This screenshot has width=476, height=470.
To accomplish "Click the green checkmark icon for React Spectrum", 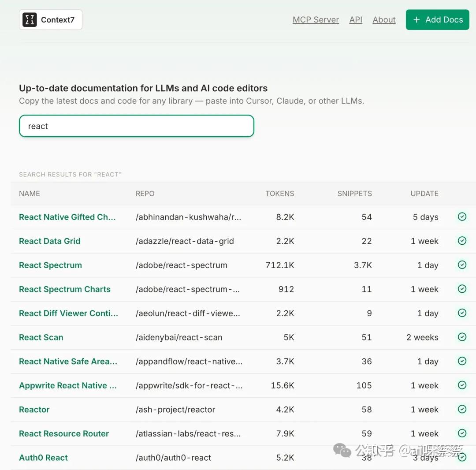I will point(462,265).
